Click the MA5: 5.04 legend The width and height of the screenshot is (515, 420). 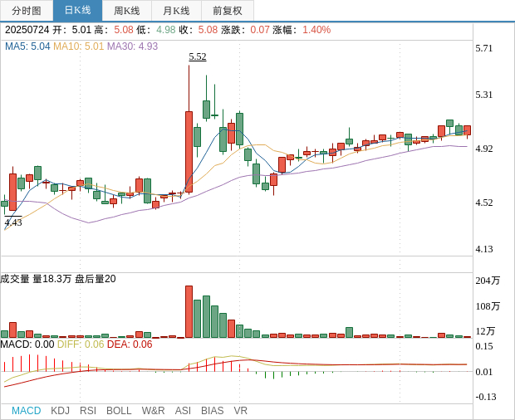[x=27, y=46]
